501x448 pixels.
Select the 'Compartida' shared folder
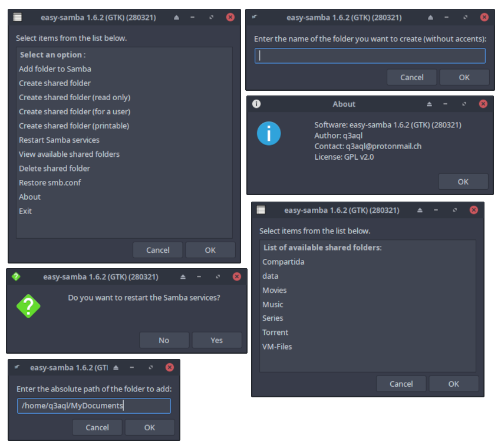coord(368,262)
